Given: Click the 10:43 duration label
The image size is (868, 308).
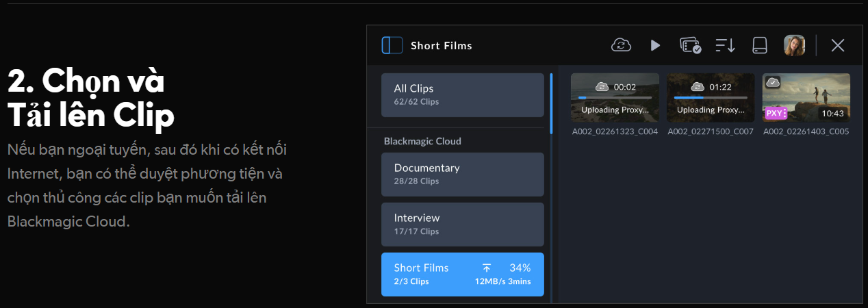Looking at the screenshot, I should 832,114.
